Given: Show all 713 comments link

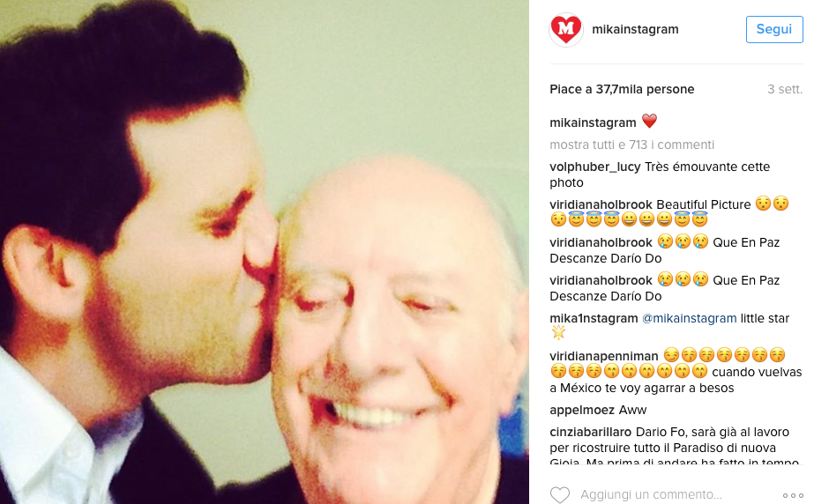Looking at the screenshot, I should (631, 145).
